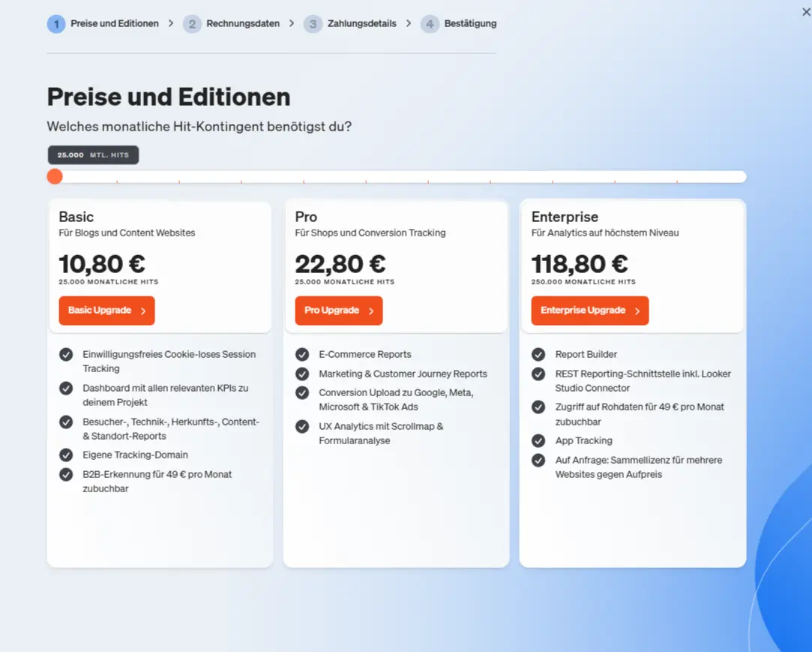This screenshot has width=812, height=652.
Task: Click checkmark icon beside Dashboard mit allen KPIs
Action: (66, 388)
